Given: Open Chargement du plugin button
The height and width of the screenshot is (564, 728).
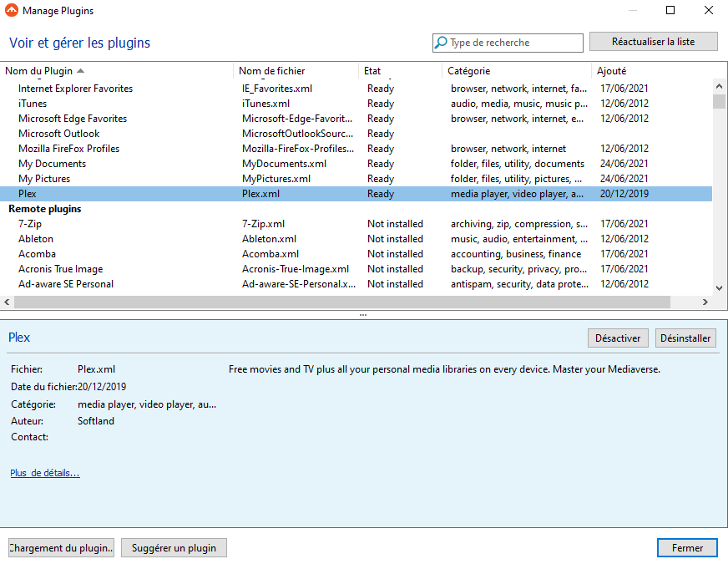Looking at the screenshot, I should [61, 548].
